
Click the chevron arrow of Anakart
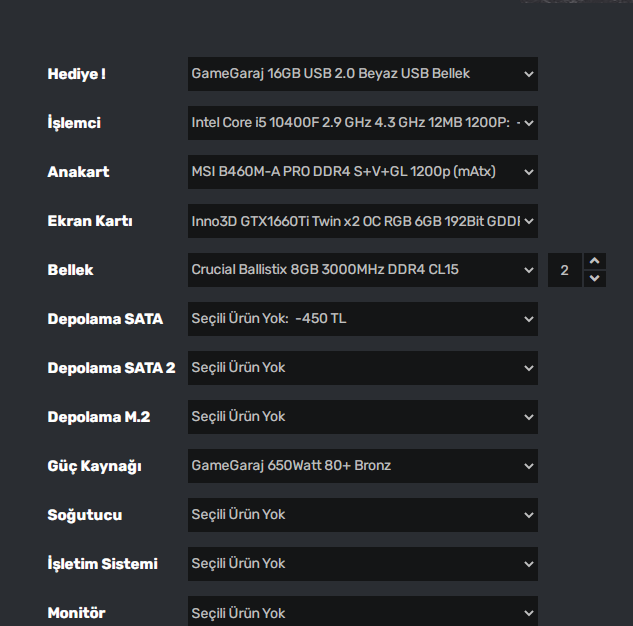click(528, 172)
